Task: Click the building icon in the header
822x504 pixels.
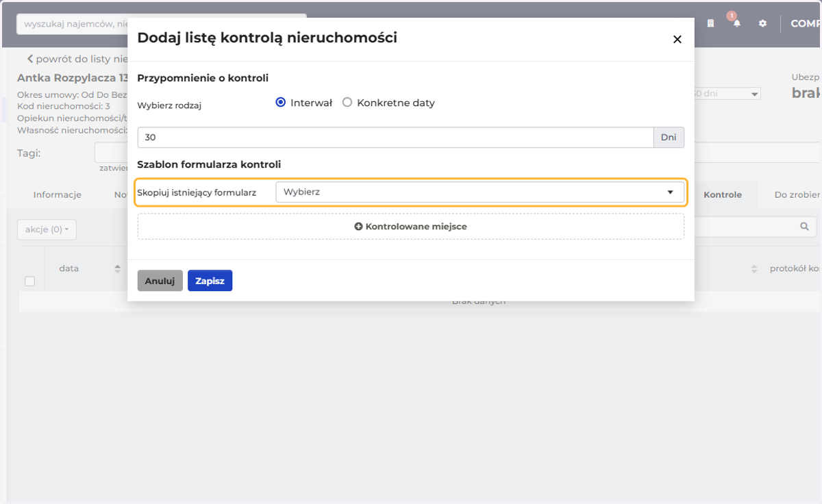Action: point(710,23)
